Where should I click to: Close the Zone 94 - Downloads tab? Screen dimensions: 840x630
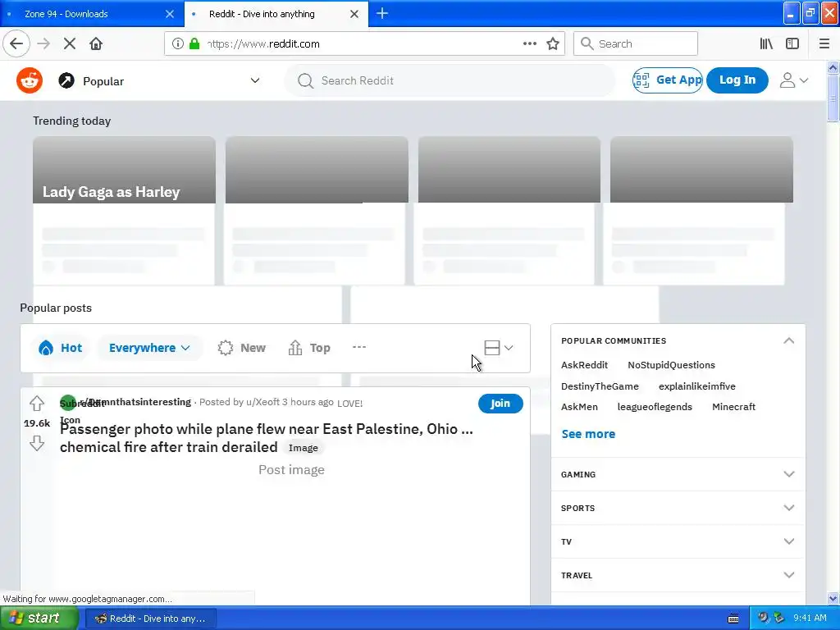tap(170, 14)
